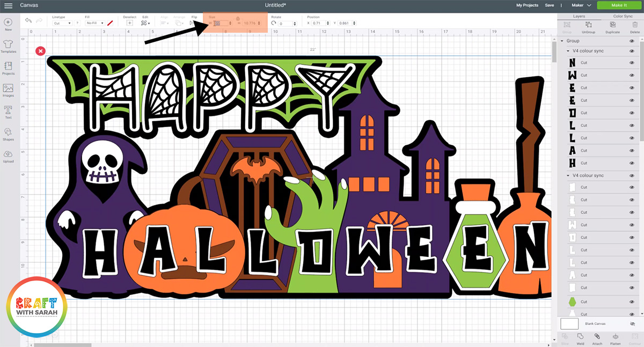Click My Projects in the top bar
The image size is (644, 347).
tap(526, 5)
